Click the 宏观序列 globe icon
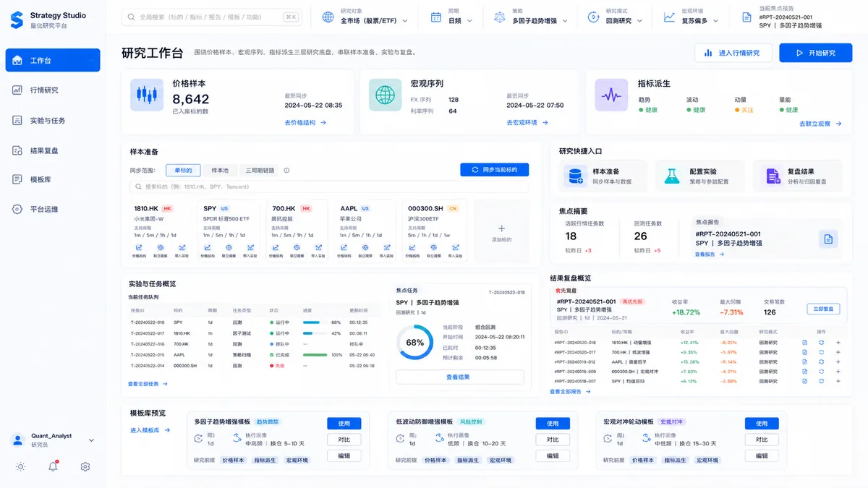868x488 pixels. click(x=385, y=95)
